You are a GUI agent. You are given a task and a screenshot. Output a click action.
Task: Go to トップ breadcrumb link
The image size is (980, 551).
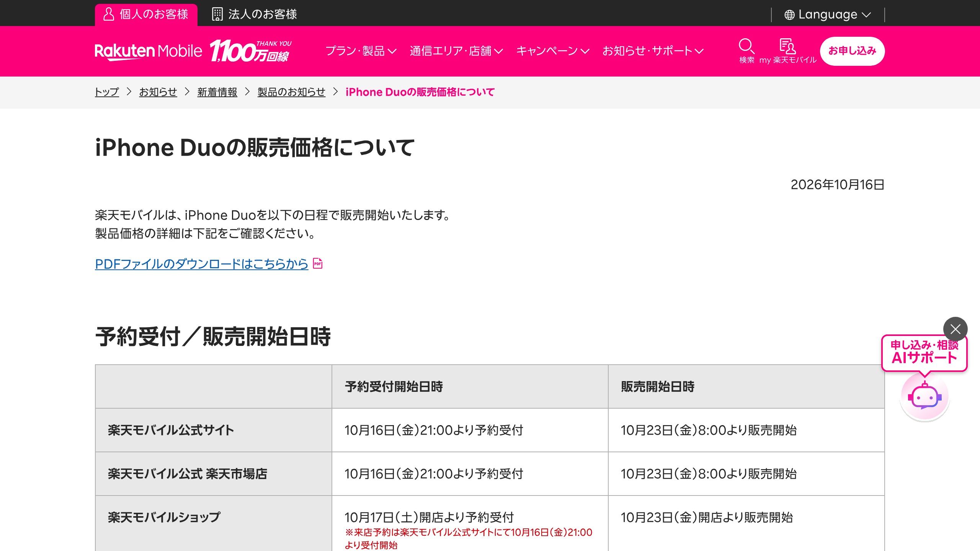point(107,92)
